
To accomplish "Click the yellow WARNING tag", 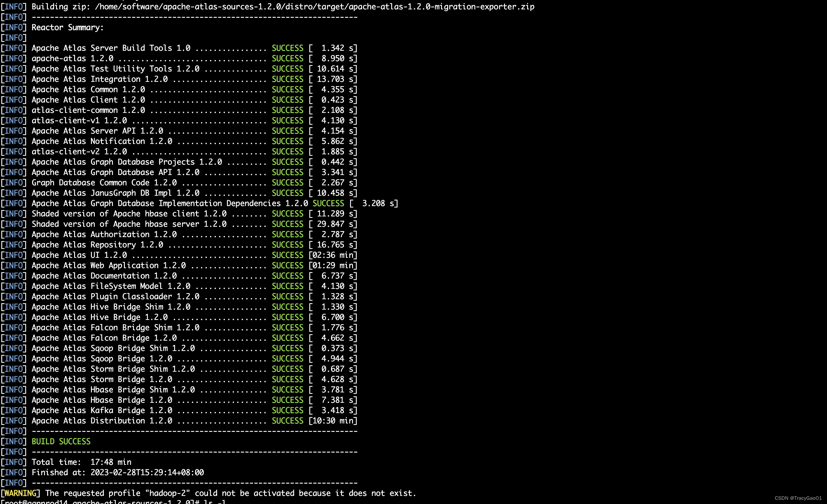I will click(20, 493).
